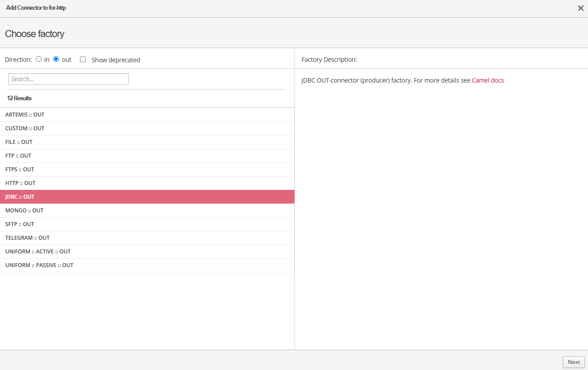Open the Camel docs link

pos(488,80)
